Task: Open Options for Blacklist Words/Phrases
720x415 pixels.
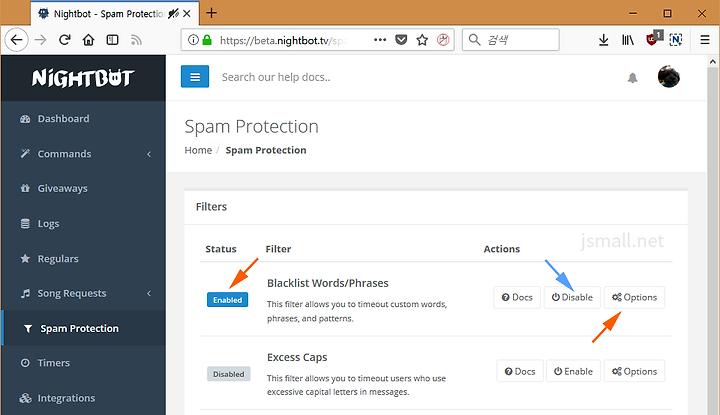Action: pos(634,297)
